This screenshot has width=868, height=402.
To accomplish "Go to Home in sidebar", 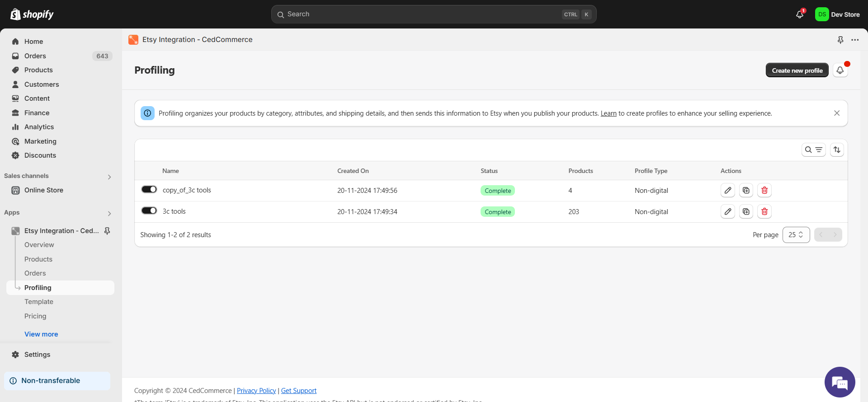I will (33, 42).
